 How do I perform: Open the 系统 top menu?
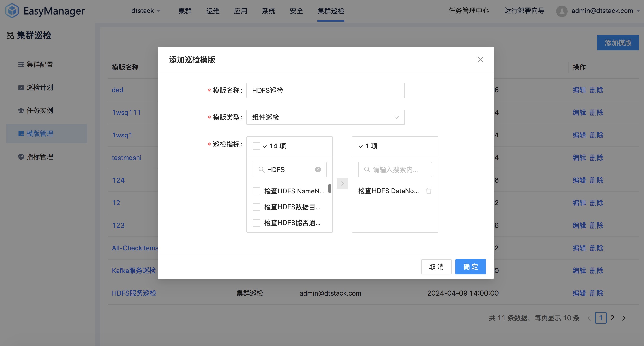point(268,11)
